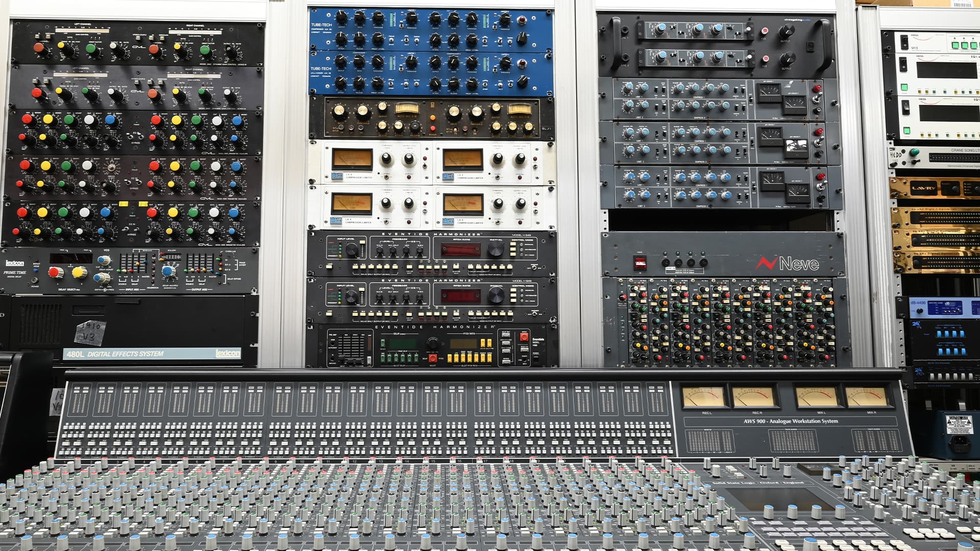Click the TUBE-TECH logo on the top blue compressor
Image resolution: width=980 pixels, height=551 pixels.
click(x=321, y=24)
